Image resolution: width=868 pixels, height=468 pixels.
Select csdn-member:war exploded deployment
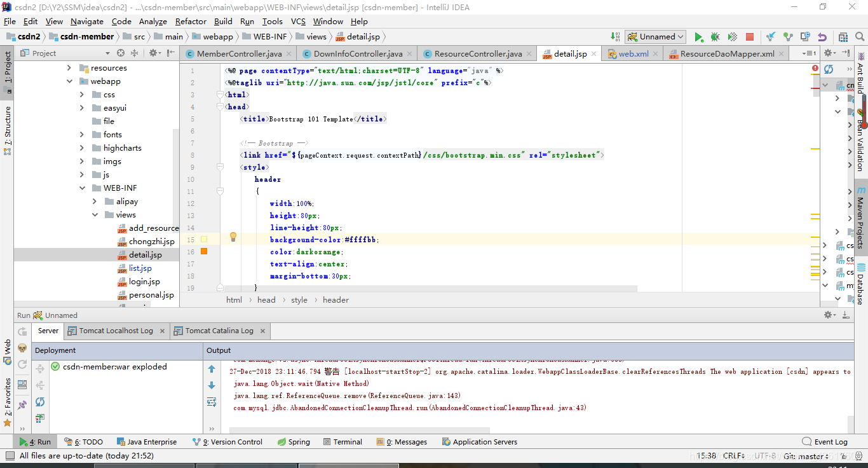[x=114, y=367]
